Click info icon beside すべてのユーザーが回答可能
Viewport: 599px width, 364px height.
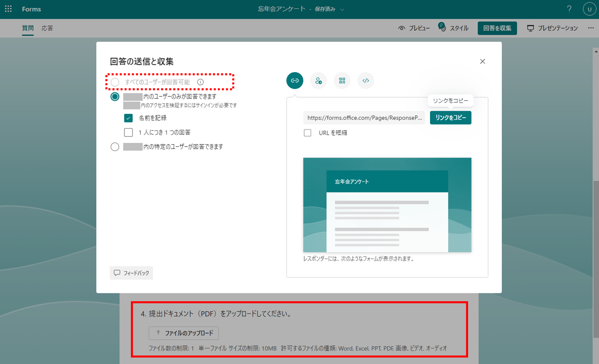200,82
